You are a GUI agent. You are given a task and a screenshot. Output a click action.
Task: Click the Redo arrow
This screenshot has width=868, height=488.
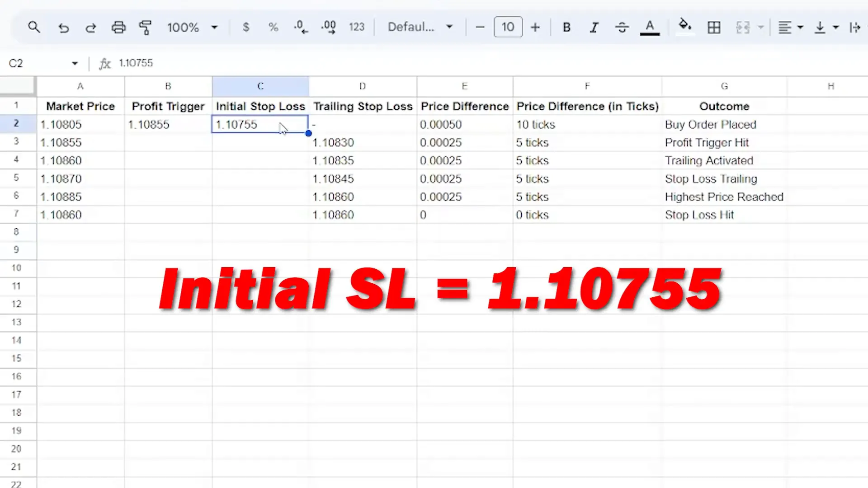click(90, 28)
